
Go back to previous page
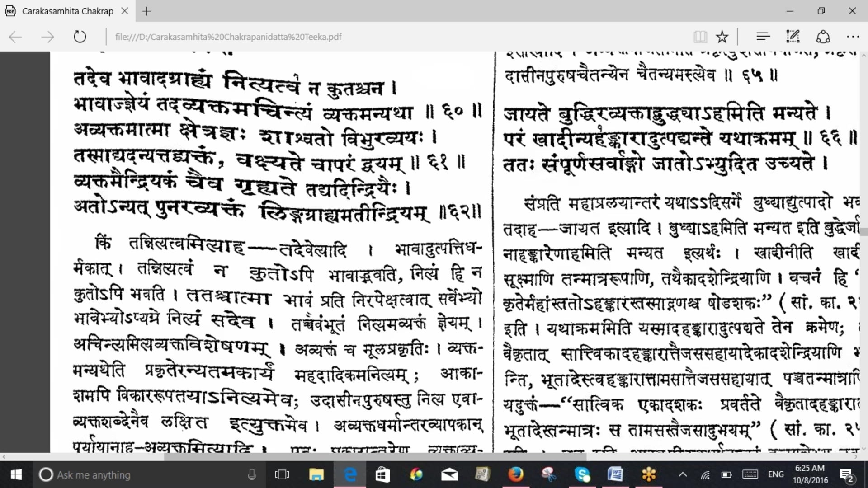(x=15, y=37)
